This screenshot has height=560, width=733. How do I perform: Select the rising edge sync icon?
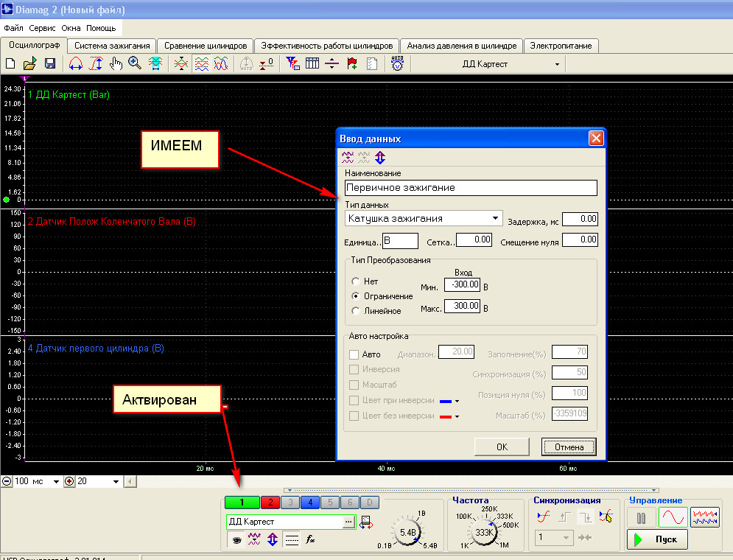click(x=565, y=517)
